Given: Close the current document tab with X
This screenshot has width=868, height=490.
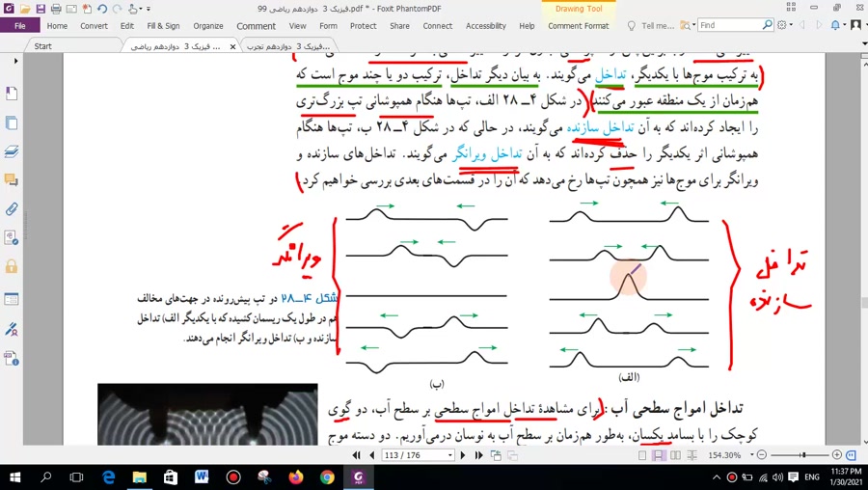Looking at the screenshot, I should pyautogui.click(x=233, y=47).
